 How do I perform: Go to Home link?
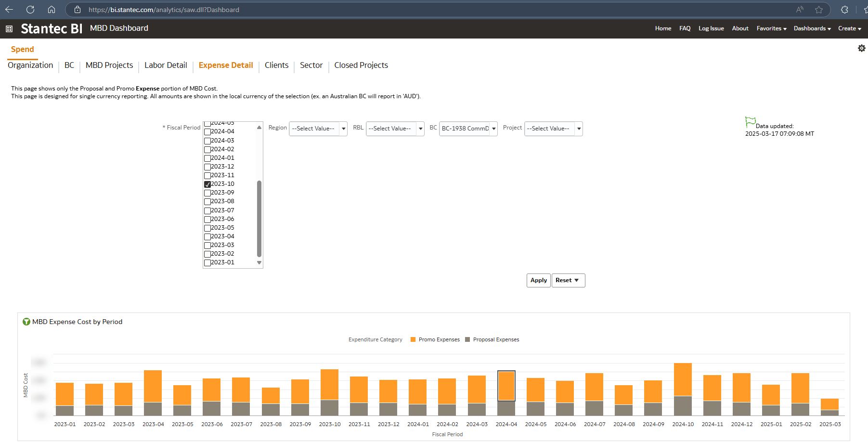click(663, 28)
